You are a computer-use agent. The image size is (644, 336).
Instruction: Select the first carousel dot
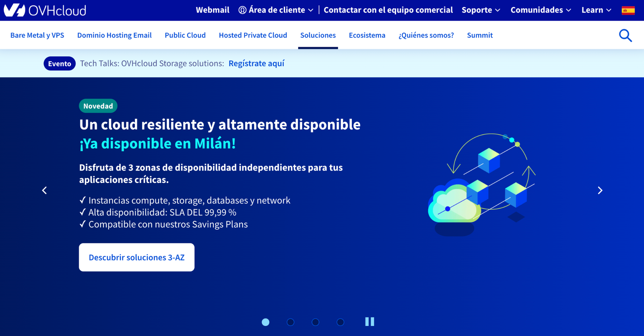click(x=266, y=322)
